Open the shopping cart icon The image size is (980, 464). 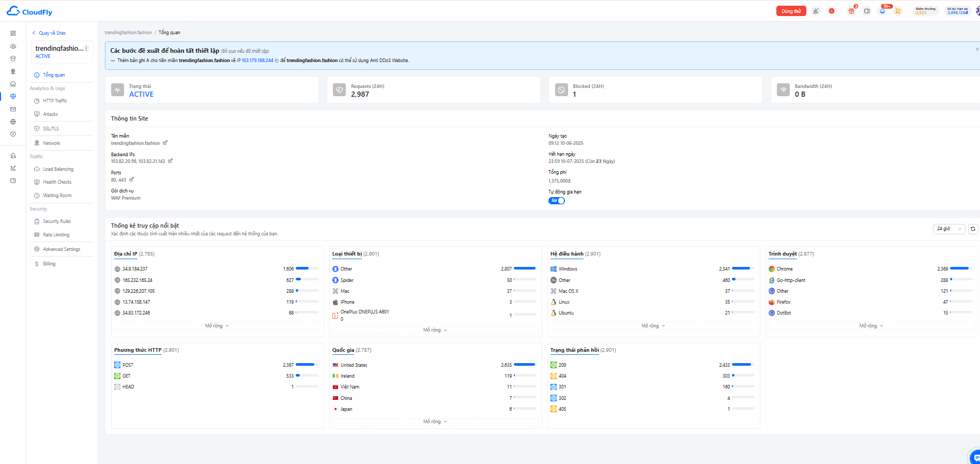[898, 11]
